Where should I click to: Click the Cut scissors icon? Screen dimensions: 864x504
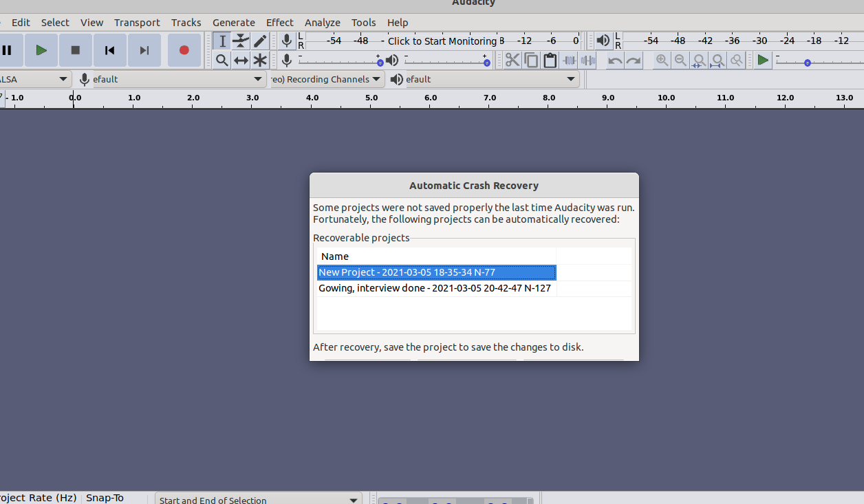pyautogui.click(x=512, y=61)
